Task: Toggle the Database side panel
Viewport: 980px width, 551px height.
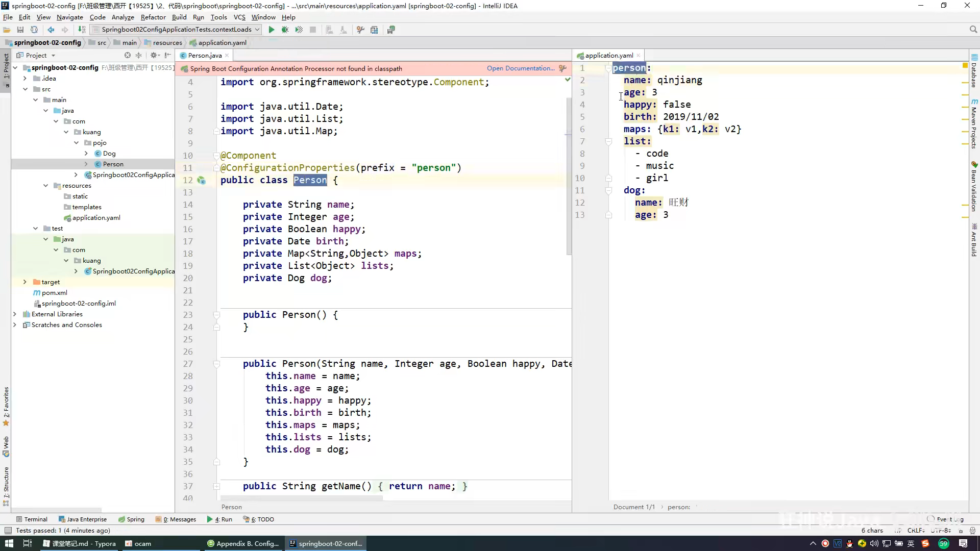Action: pos(974,71)
